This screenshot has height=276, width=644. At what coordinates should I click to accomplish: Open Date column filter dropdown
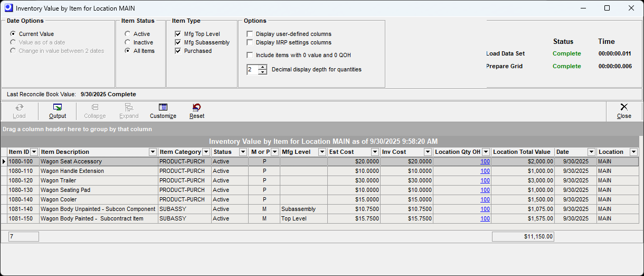(x=591, y=152)
